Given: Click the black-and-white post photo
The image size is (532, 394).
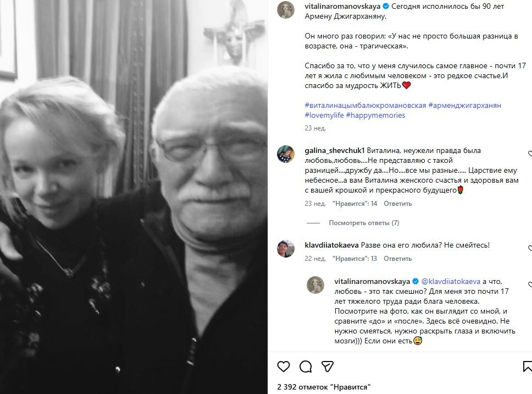Looking at the screenshot, I should point(134,197).
